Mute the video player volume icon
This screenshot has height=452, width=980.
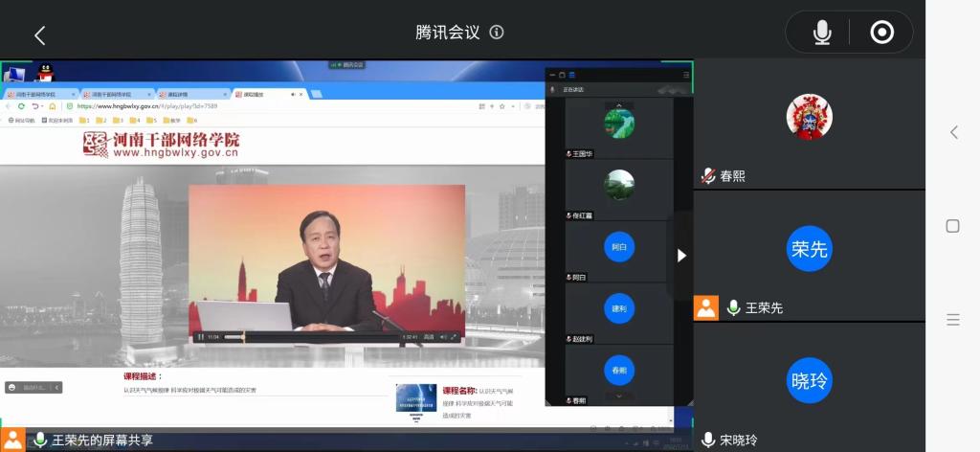pyautogui.click(x=443, y=337)
